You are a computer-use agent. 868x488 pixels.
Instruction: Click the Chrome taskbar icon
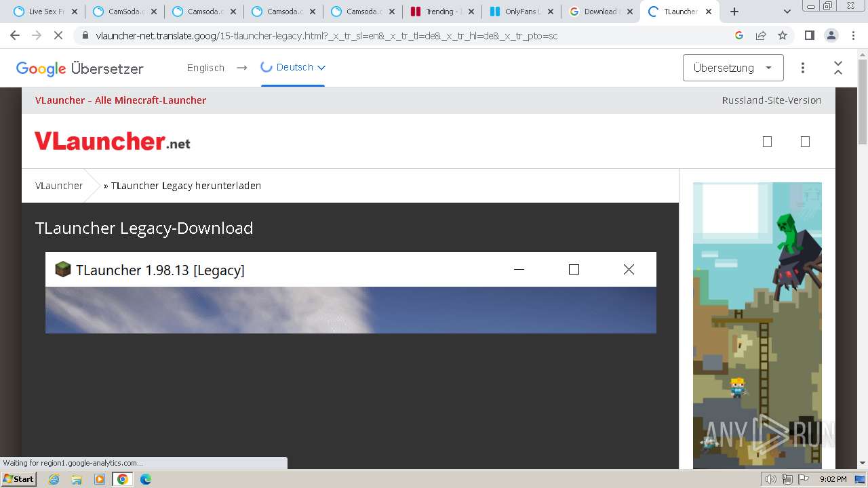pyautogui.click(x=122, y=479)
